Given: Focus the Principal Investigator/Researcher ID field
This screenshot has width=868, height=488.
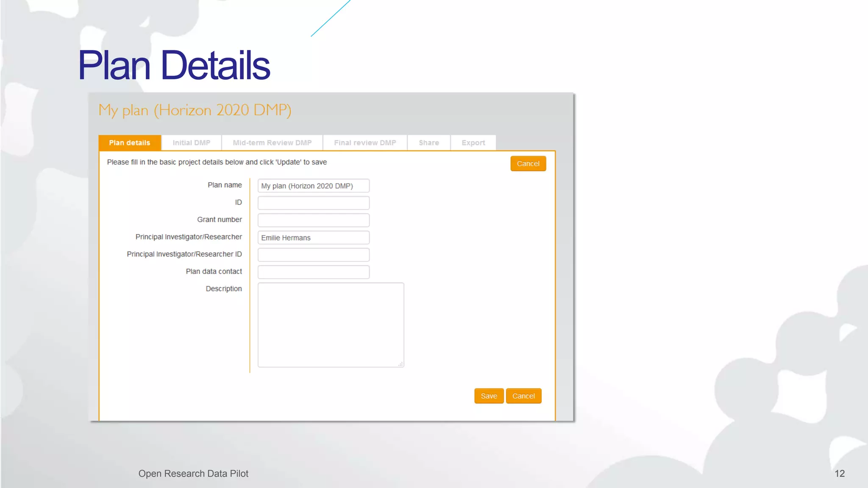Looking at the screenshot, I should tap(313, 255).
